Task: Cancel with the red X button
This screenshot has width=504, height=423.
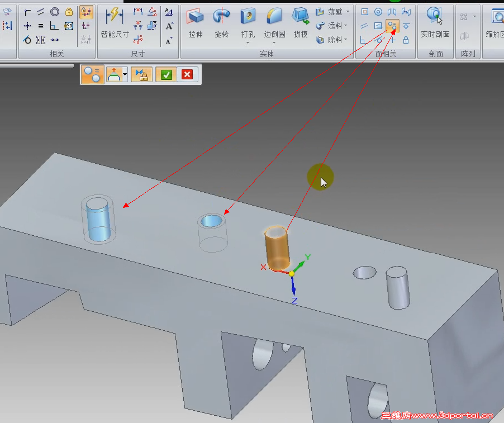Action: [187, 74]
